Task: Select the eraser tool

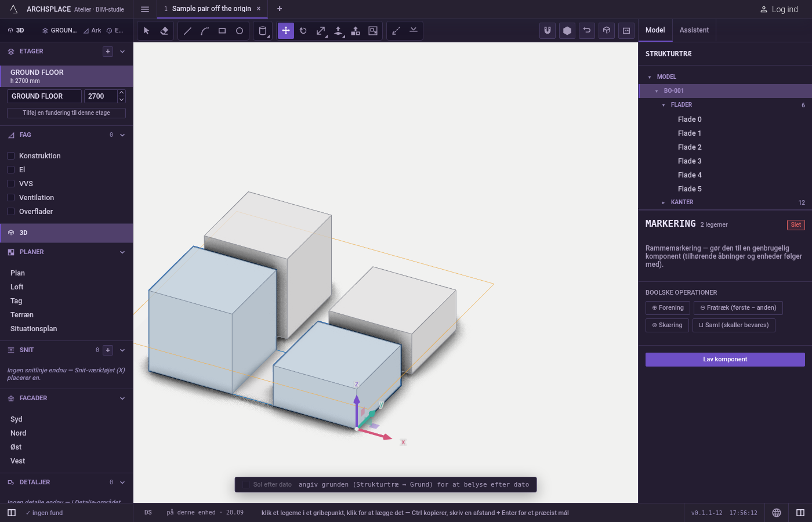Action: (x=164, y=31)
